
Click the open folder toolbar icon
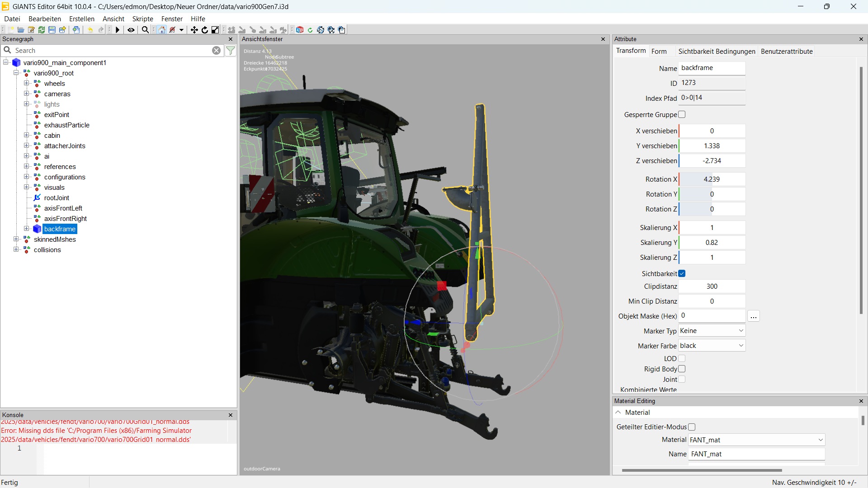pos(21,30)
